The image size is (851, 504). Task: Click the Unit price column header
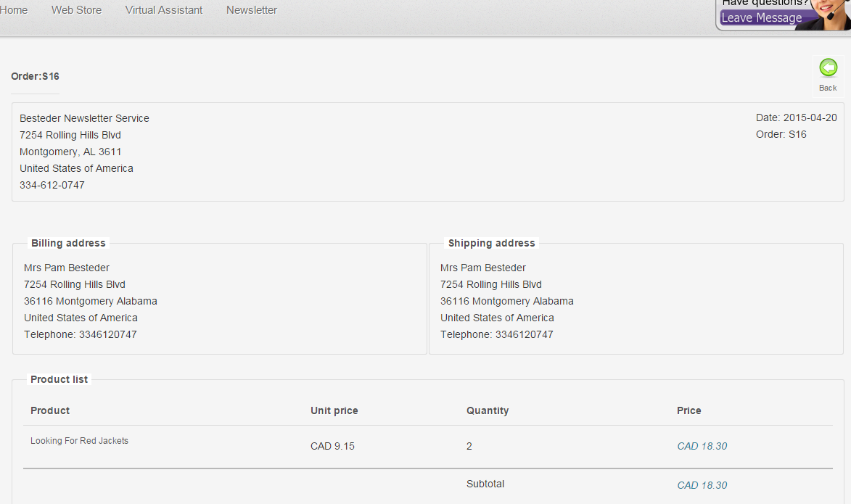334,410
